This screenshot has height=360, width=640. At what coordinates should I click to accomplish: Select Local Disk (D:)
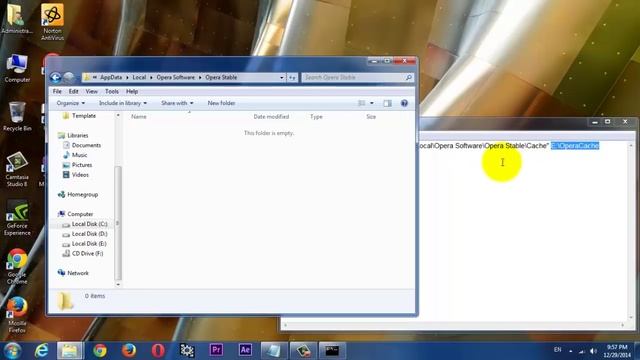pyautogui.click(x=89, y=234)
